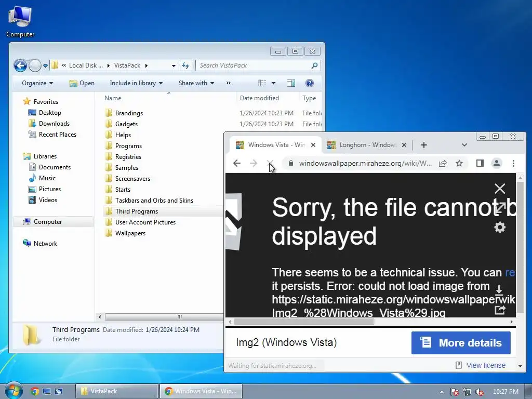
Task: Open media viewer settings gear
Action: pos(500,227)
